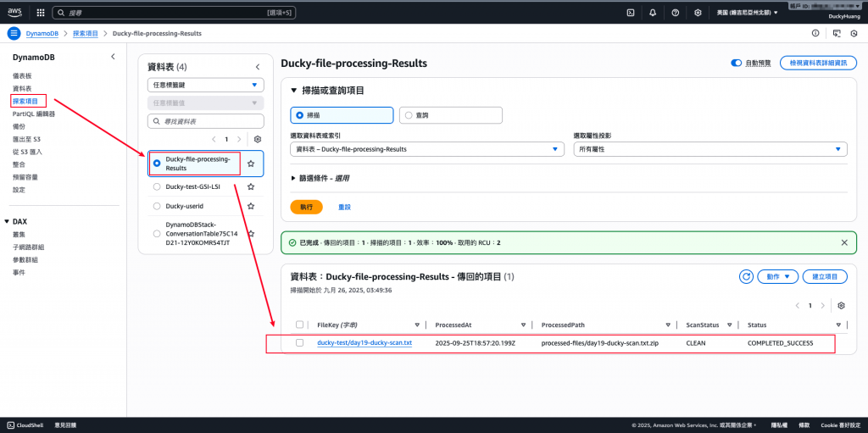This screenshot has height=433, width=868.
Task: Click the CloudShell icon in footer
Action: coord(10,425)
